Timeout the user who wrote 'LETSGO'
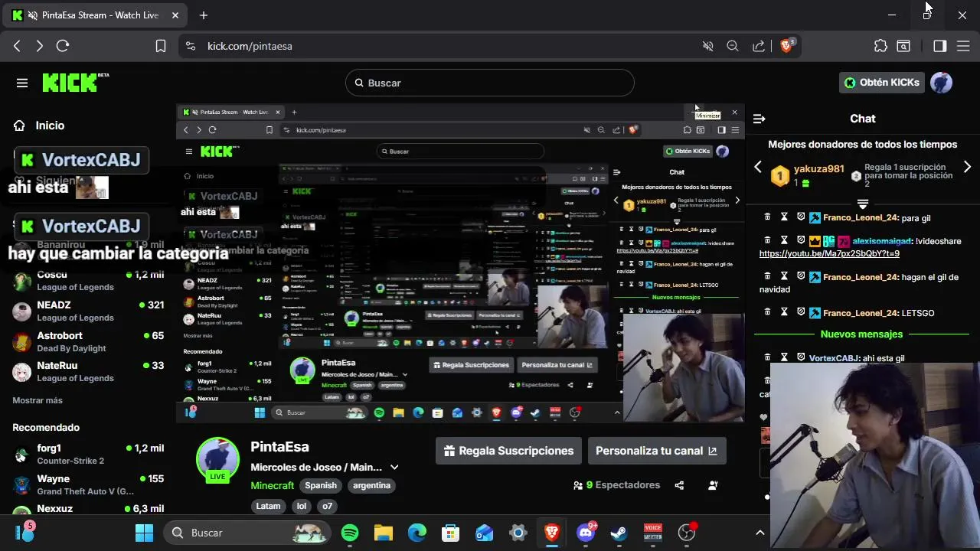This screenshot has height=551, width=980. (x=784, y=312)
